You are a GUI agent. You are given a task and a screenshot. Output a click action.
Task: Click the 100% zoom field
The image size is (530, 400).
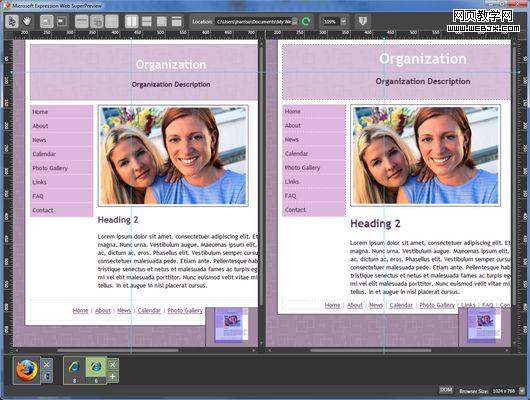pyautogui.click(x=331, y=22)
